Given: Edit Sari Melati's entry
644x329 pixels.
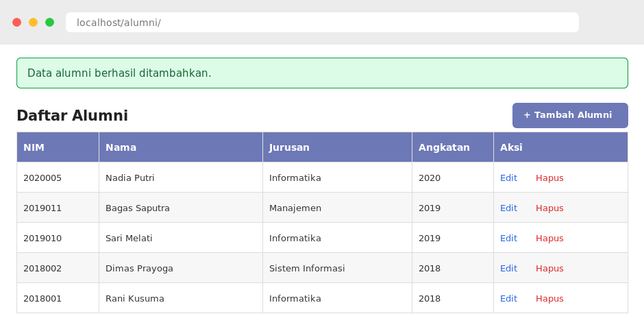Looking at the screenshot, I should tap(508, 239).
